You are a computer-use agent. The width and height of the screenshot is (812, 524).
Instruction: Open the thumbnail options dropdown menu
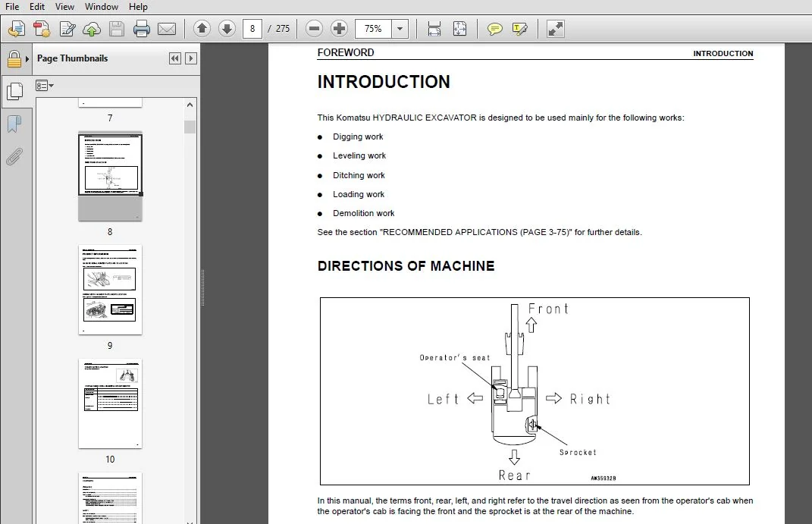pyautogui.click(x=45, y=86)
